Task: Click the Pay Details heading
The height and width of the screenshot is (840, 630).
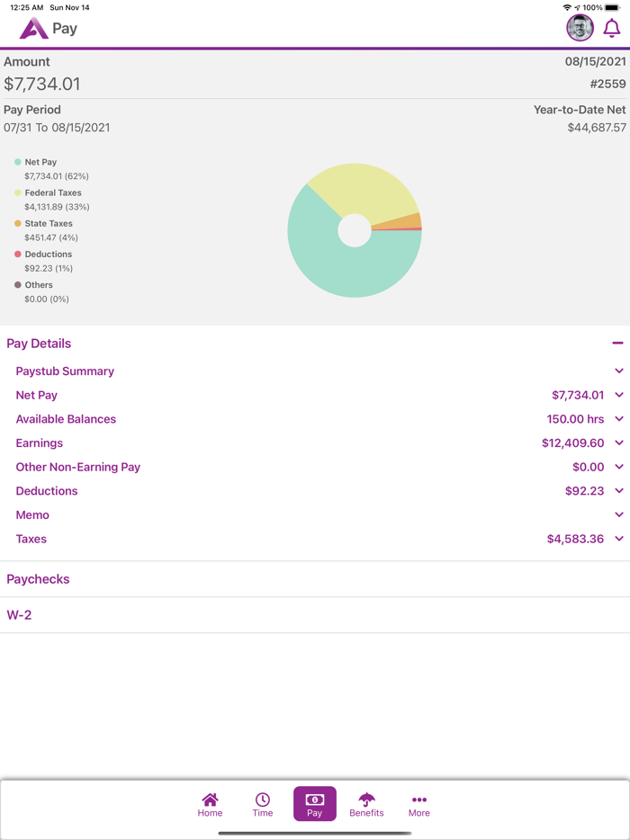Action: click(x=39, y=344)
